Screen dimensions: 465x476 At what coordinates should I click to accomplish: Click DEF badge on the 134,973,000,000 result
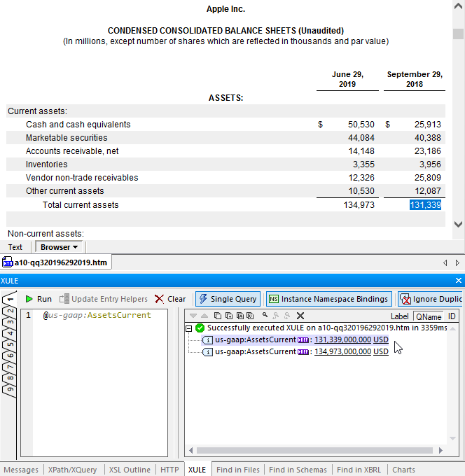coord(303,351)
